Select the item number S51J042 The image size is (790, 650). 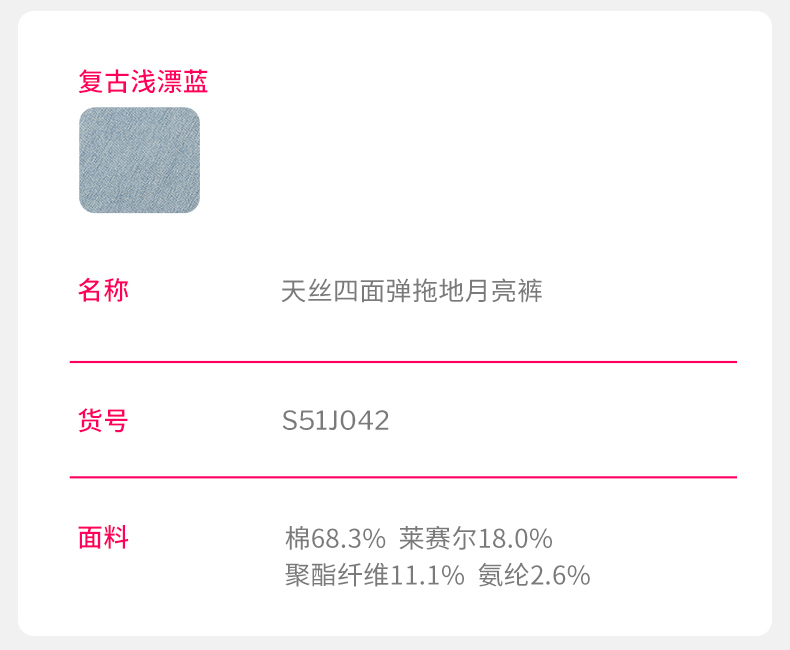click(335, 421)
